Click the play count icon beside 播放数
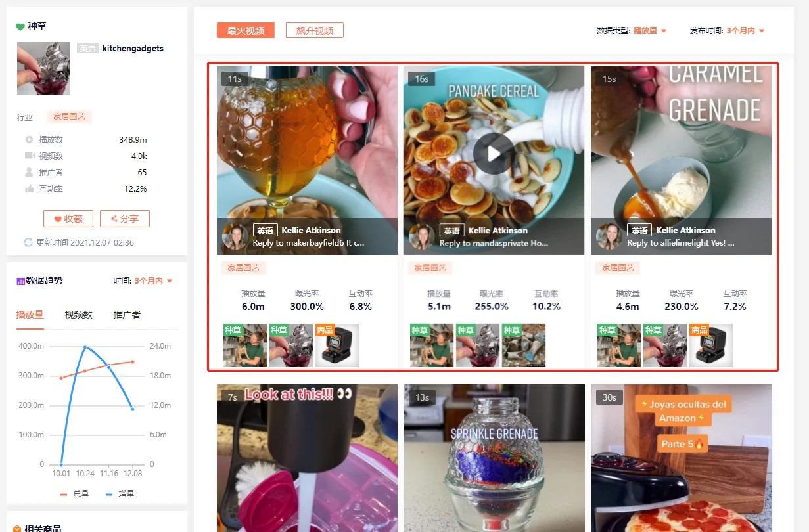This screenshot has height=532, width=809. tap(29, 139)
